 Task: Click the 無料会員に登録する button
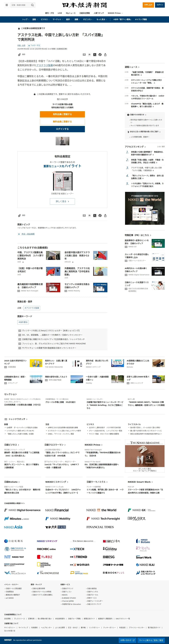62,122
